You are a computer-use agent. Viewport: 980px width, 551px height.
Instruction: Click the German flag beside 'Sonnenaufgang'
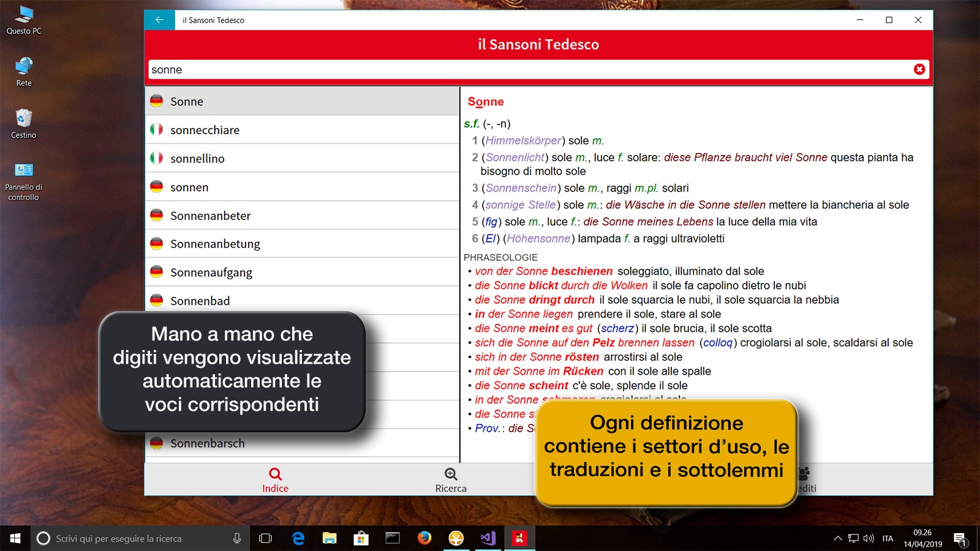[157, 272]
